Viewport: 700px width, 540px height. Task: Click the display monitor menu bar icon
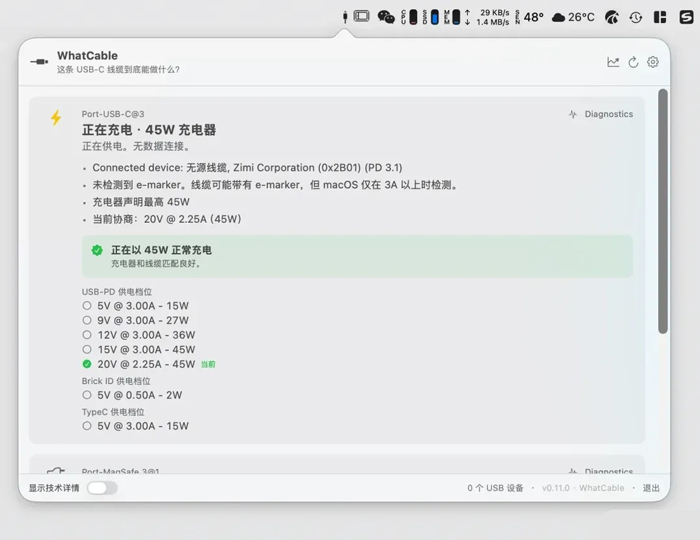point(362,17)
